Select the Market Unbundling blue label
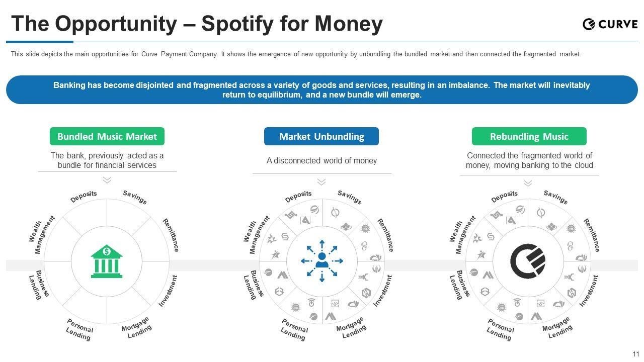Image resolution: width=644 pixels, height=362 pixels. click(x=321, y=136)
